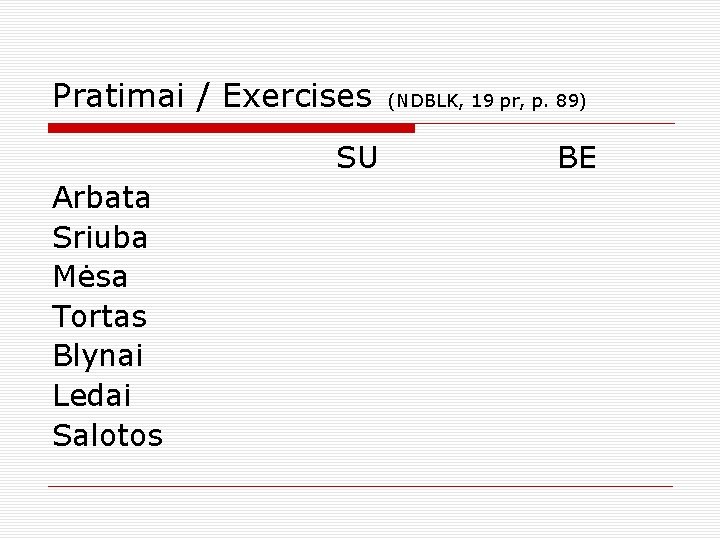The width and height of the screenshot is (720, 540).
Task: Click the thick red underline bar
Action: coord(231,128)
